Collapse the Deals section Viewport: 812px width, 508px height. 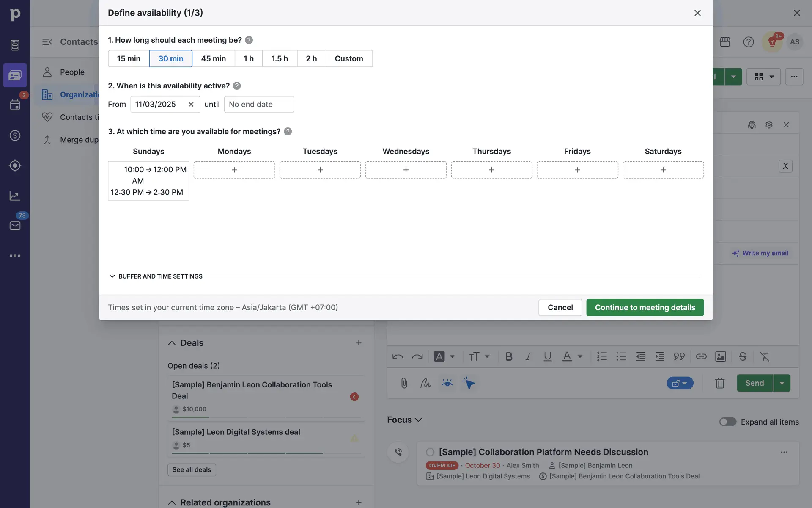172,343
